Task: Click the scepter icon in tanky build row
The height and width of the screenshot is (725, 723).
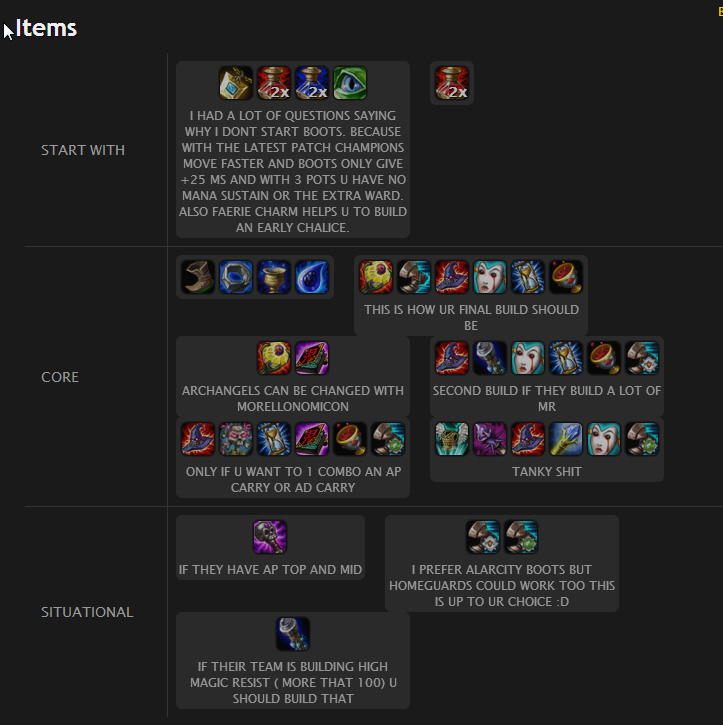Action: [566, 439]
